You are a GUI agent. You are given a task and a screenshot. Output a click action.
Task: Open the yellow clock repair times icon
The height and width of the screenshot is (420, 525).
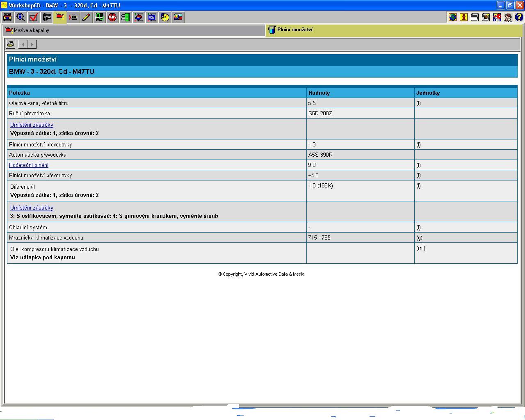(165, 17)
